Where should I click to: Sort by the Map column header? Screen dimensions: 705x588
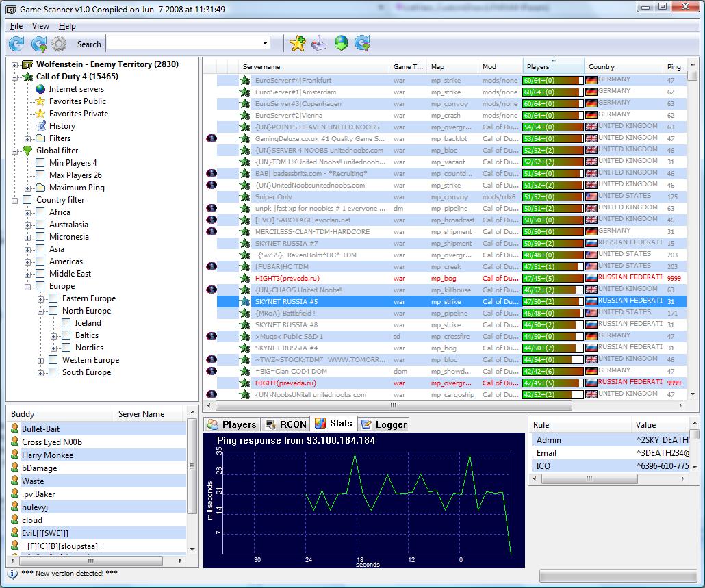click(452, 66)
